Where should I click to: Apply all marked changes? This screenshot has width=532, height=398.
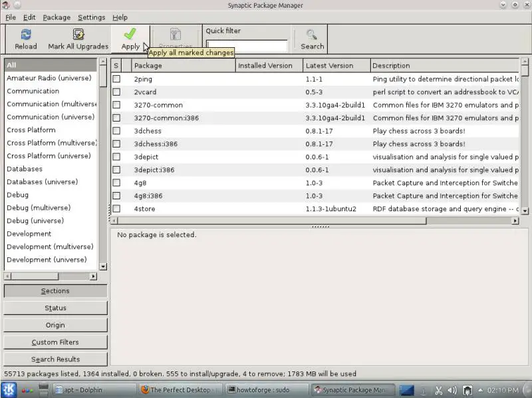130,39
